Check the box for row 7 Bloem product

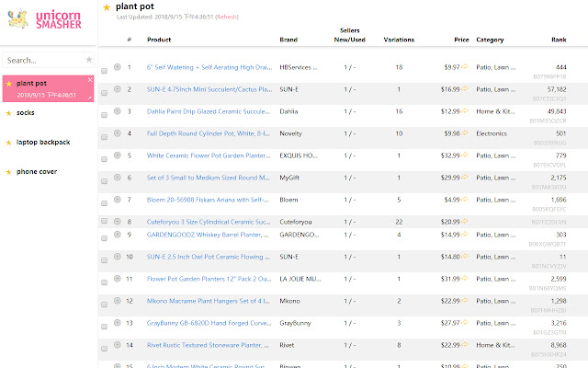[x=105, y=202]
